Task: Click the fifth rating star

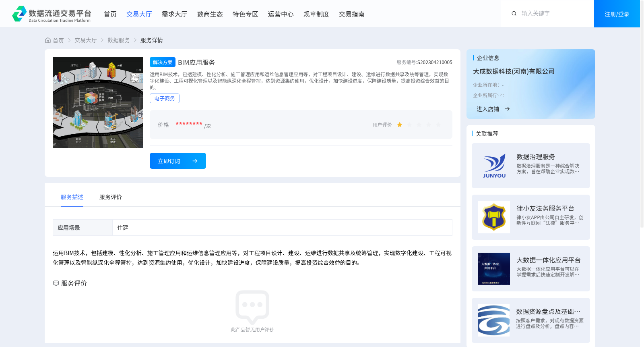Action: click(438, 125)
